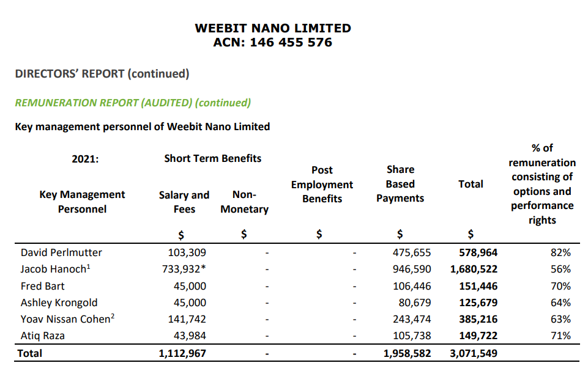Image resolution: width=588 pixels, height=374 pixels.
Task: Click footnote 2 superscript beside Yoav Nissan Cohen
Action: pos(113,317)
